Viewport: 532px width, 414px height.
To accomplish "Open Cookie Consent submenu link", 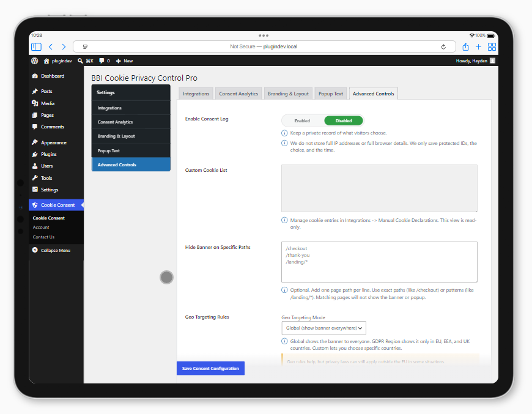I will tap(48, 218).
